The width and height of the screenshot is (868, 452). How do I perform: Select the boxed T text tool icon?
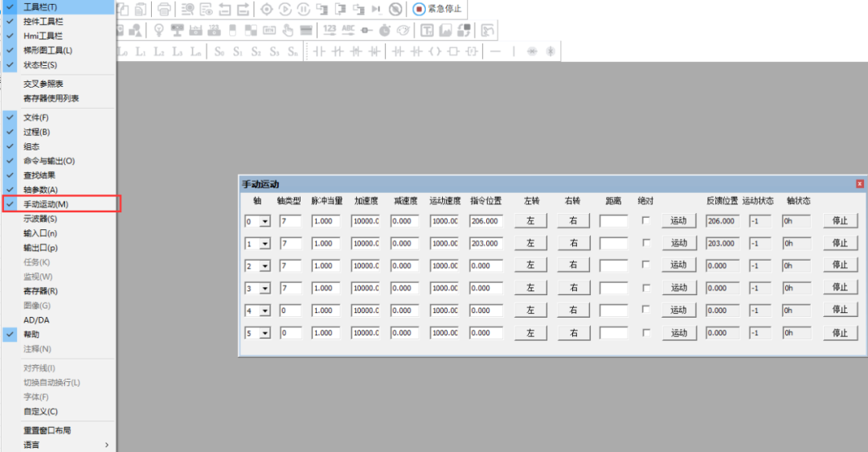pos(427,30)
